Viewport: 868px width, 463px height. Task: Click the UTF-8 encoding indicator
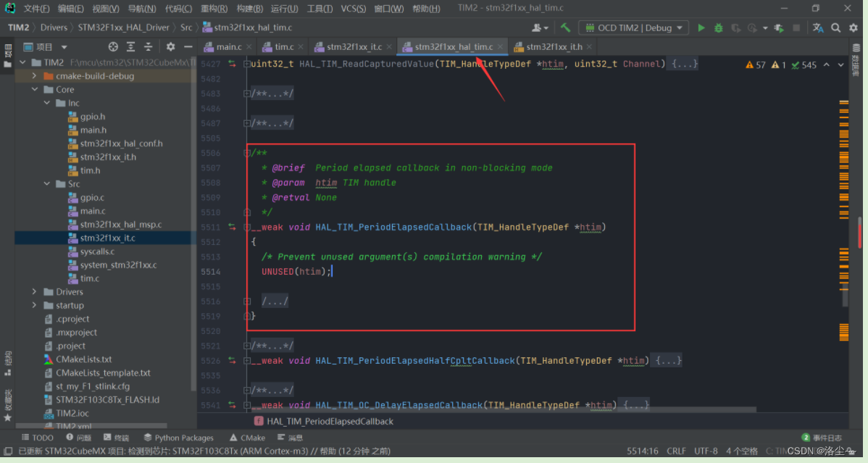coord(705,451)
